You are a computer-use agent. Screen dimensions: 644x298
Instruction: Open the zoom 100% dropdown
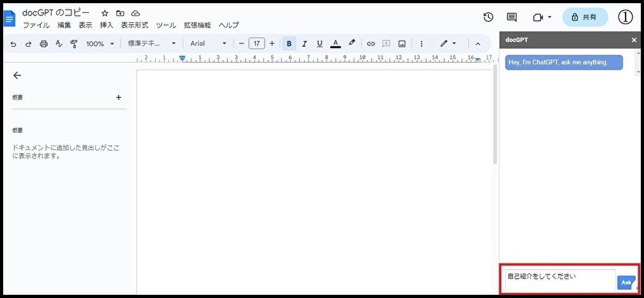pos(100,43)
